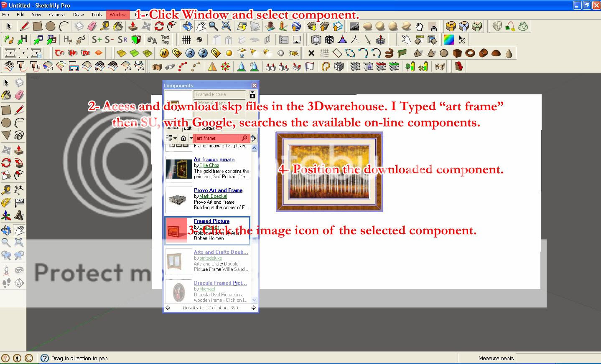Select the Circle tool in the top toolbar
Screen dimensions: 601x364
pyautogui.click(x=51, y=26)
